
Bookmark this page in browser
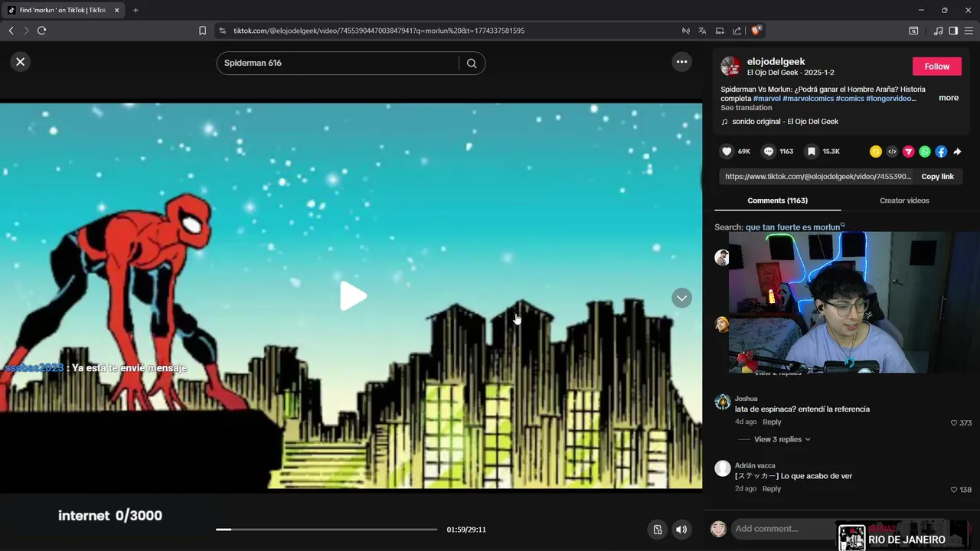click(202, 31)
